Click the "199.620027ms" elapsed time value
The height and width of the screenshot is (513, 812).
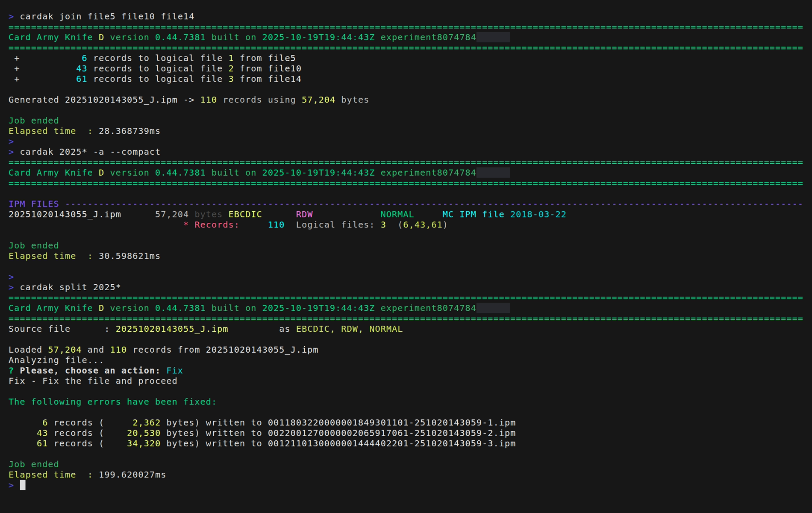pyautogui.click(x=132, y=475)
